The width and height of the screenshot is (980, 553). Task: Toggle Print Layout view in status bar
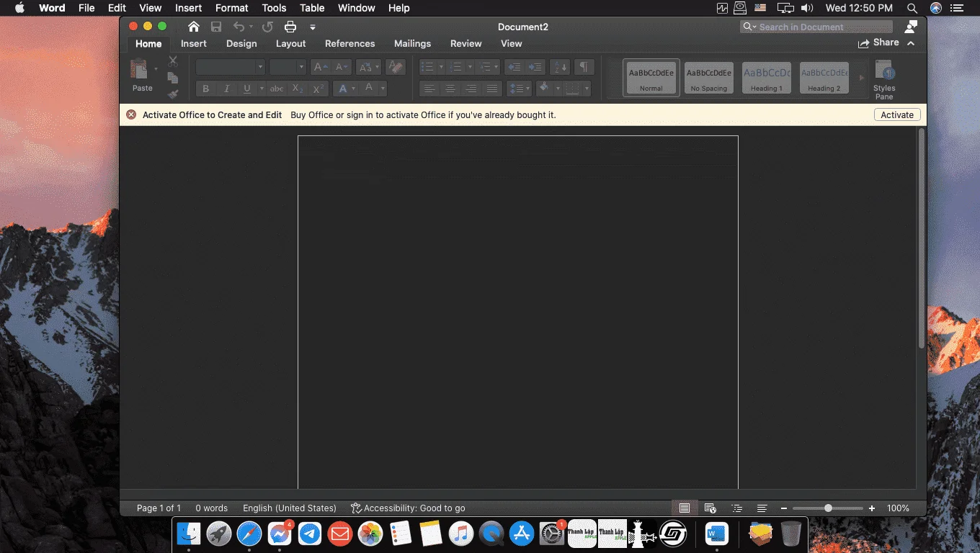click(685, 508)
